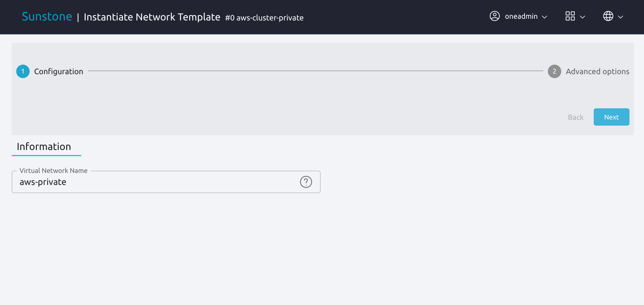
Task: Click the Back button
Action: tap(576, 117)
